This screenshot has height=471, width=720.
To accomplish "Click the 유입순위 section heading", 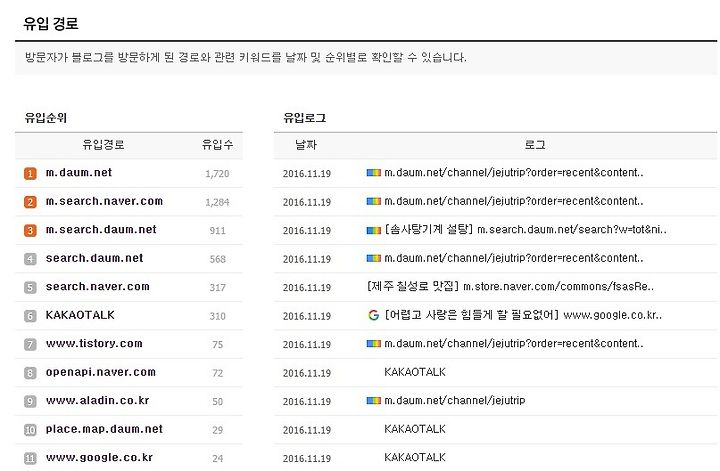I will click(x=46, y=118).
